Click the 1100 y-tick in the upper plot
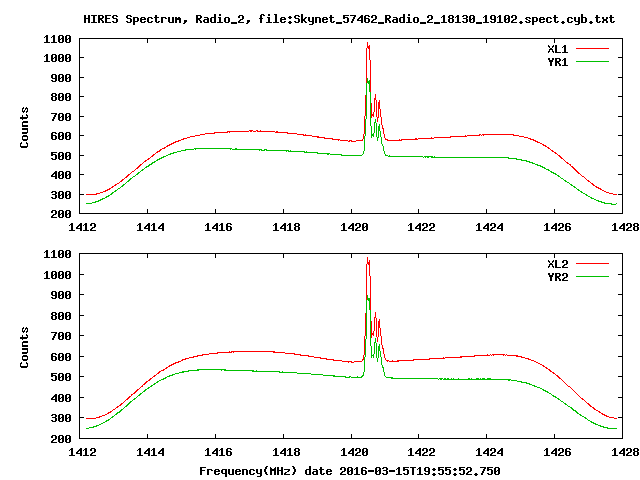 click(57, 39)
